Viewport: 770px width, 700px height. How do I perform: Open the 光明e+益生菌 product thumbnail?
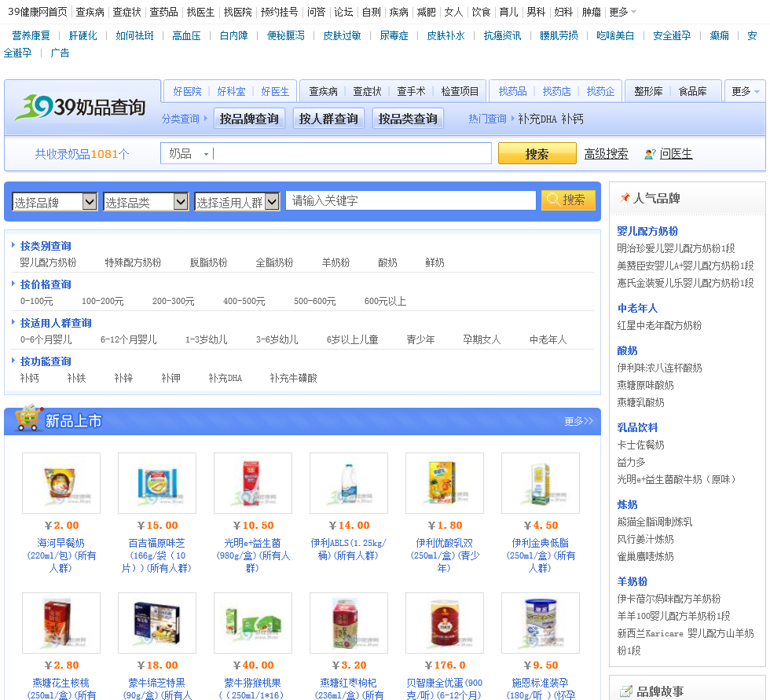point(253,483)
